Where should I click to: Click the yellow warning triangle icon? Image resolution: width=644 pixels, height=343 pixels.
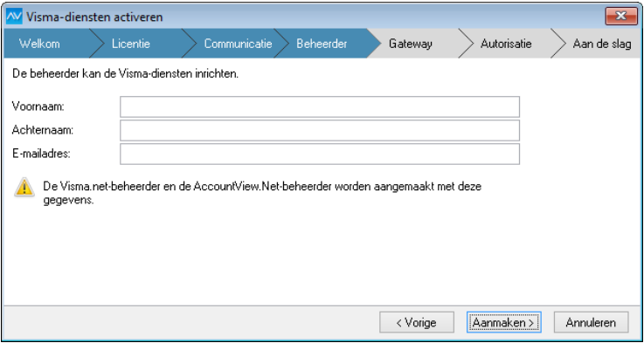[x=24, y=188]
